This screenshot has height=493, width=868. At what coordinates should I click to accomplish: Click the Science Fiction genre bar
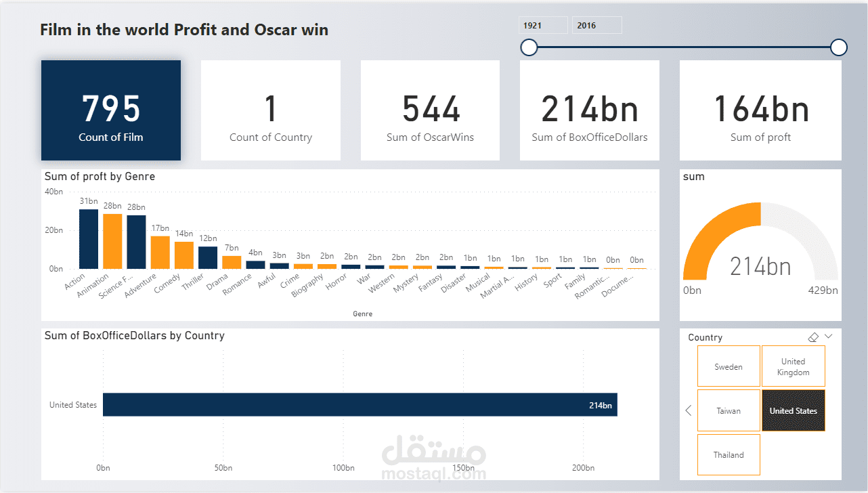tap(136, 242)
